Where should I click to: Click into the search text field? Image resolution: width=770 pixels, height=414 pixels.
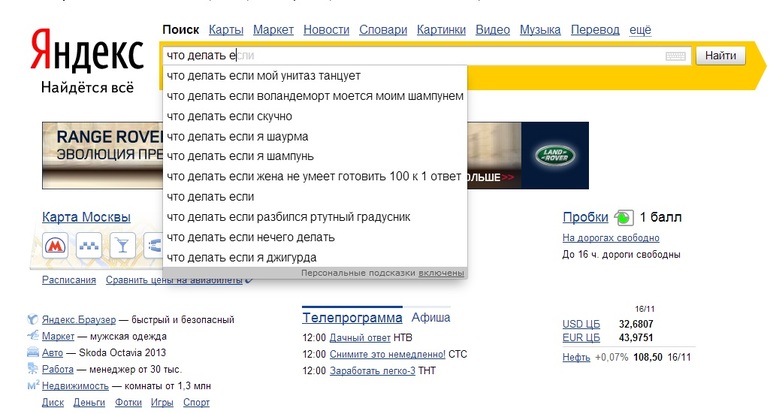[420, 56]
